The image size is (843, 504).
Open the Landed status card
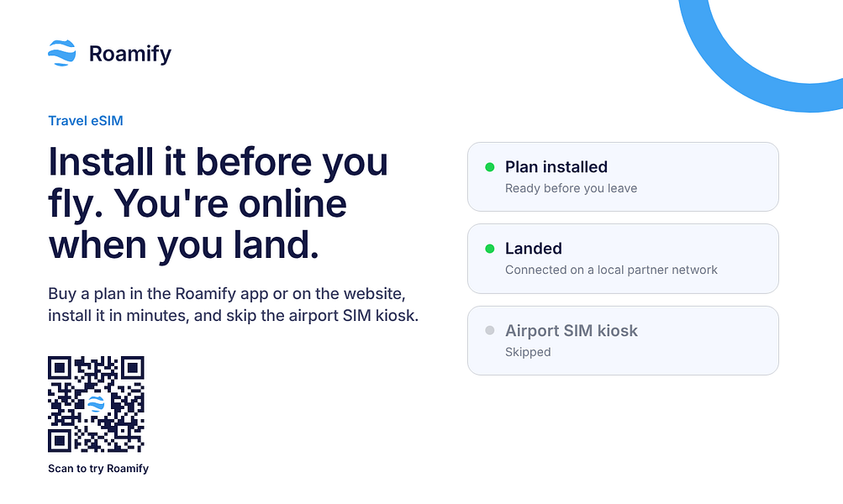coord(623,259)
